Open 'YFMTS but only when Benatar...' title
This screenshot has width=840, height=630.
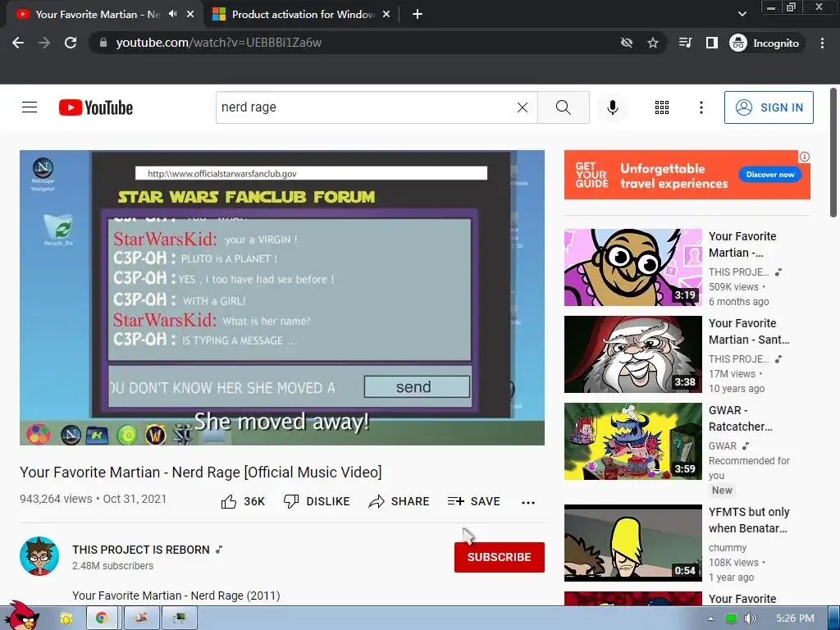coord(749,520)
